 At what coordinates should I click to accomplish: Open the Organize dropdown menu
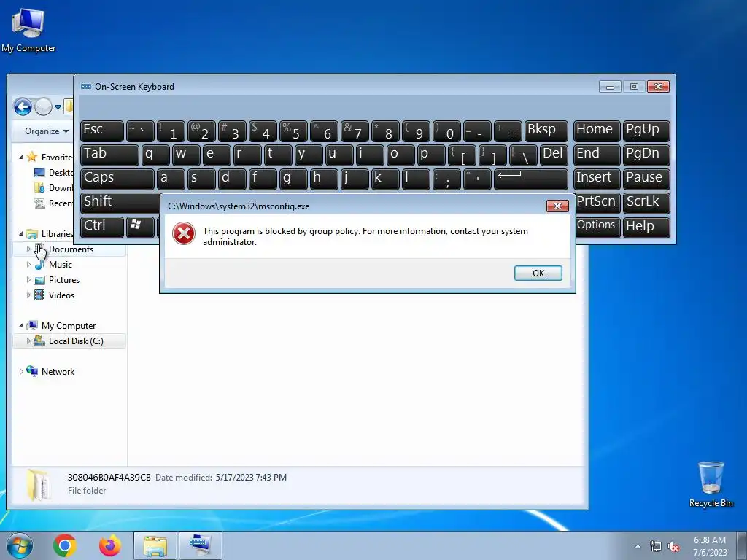tap(46, 131)
